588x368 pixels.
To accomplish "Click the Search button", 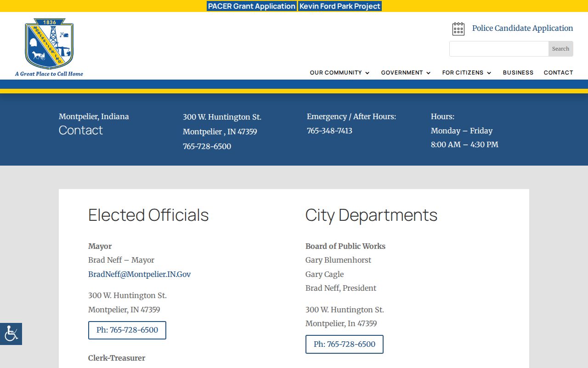I will (561, 49).
